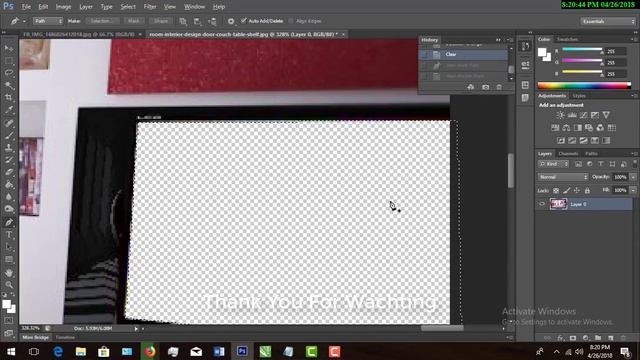The image size is (640, 360).
Task: Switch to the Channels tab
Action: click(568, 154)
